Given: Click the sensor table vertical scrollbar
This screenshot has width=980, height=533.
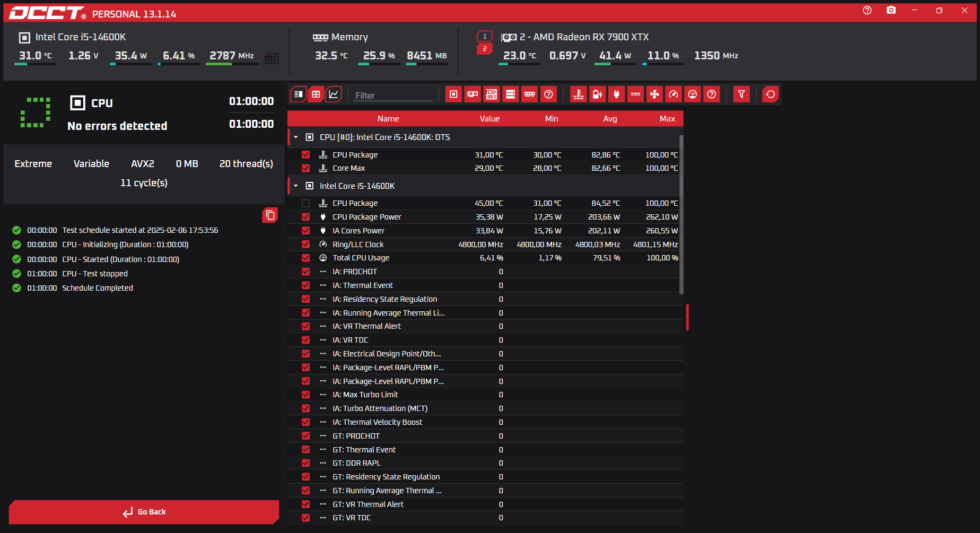Looking at the screenshot, I should [x=681, y=214].
